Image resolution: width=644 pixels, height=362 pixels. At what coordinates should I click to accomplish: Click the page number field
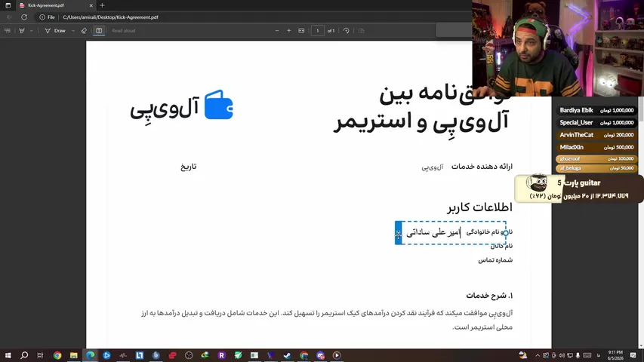(318, 31)
